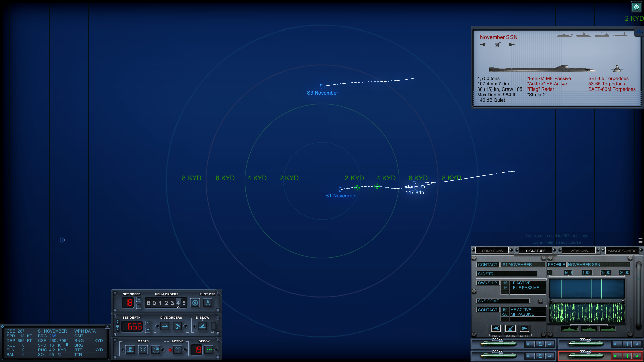The width and height of the screenshot is (644, 362).
Task: Order emergency deep dive
Action: [177, 326]
